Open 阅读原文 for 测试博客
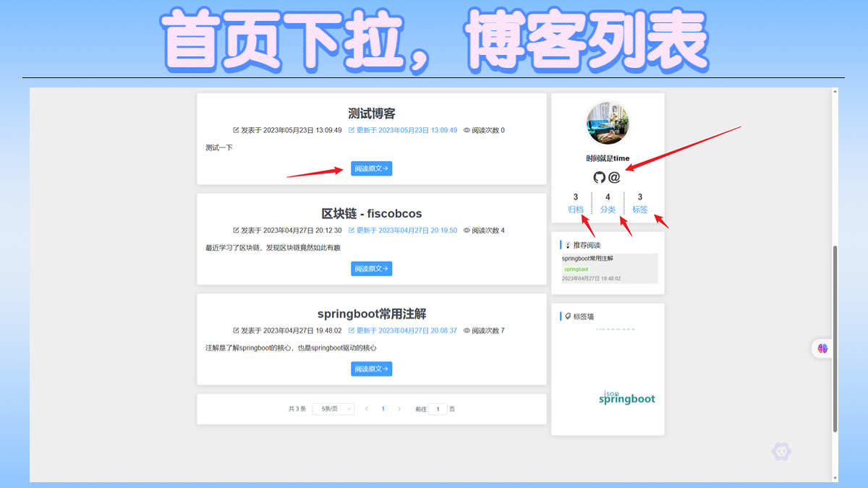The height and width of the screenshot is (488, 868). [372, 168]
